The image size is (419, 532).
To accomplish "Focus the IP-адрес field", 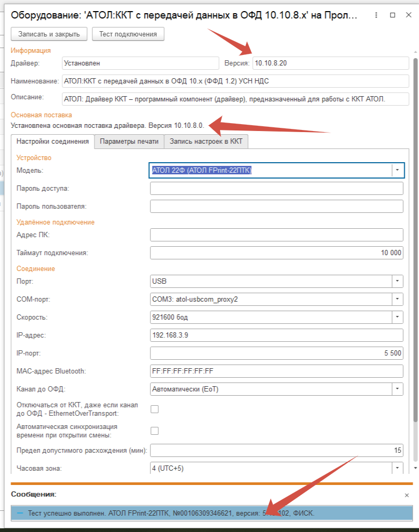I will tap(277, 335).
